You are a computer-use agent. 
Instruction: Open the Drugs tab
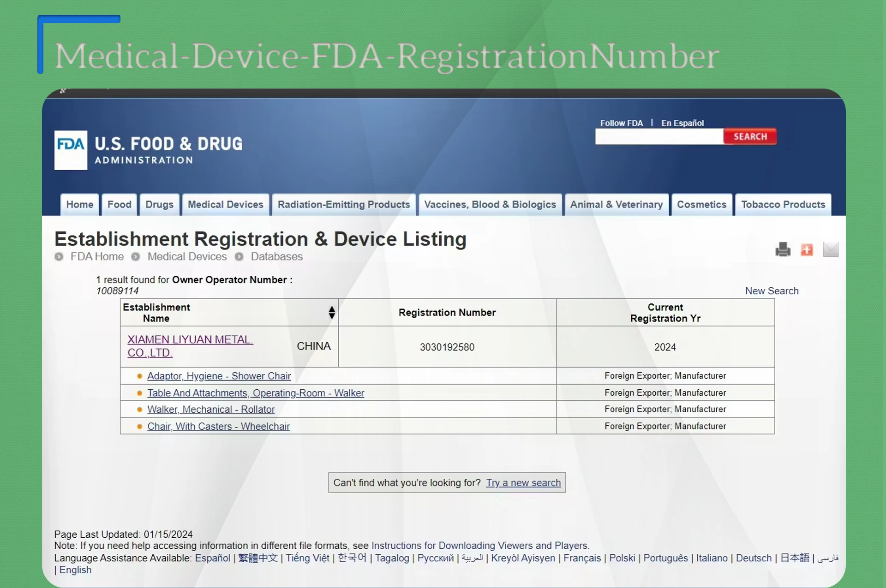(159, 204)
